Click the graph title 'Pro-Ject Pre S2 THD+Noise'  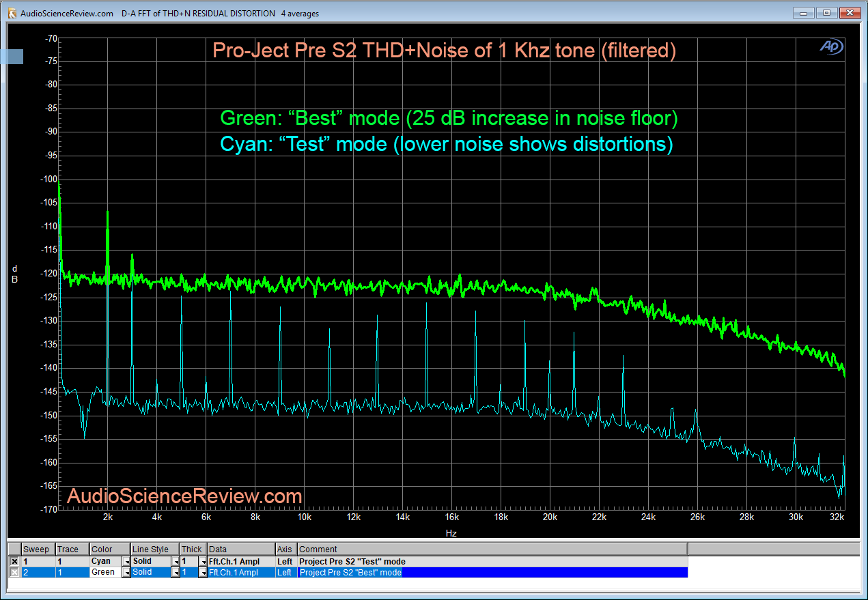[444, 51]
